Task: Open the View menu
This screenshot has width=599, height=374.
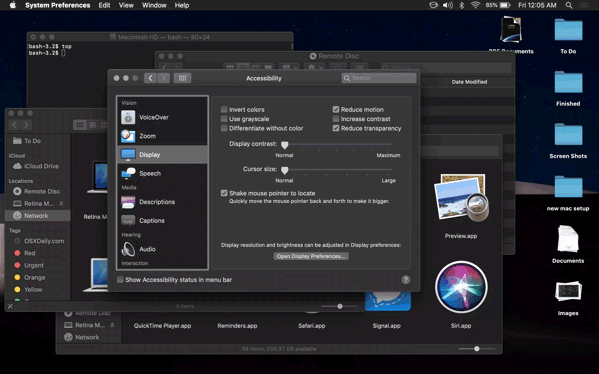Action: click(126, 5)
